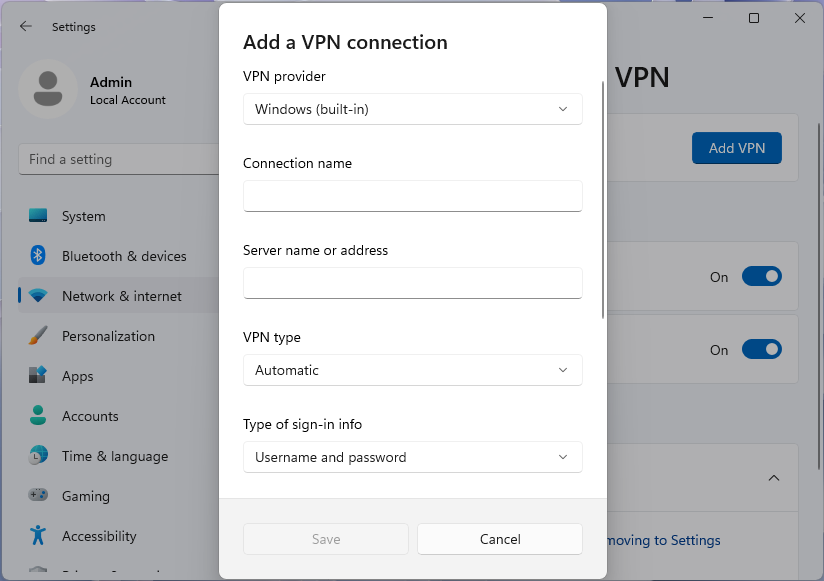Image resolution: width=824 pixels, height=581 pixels.
Task: Collapse the expanded section using the chevron
Action: [775, 477]
